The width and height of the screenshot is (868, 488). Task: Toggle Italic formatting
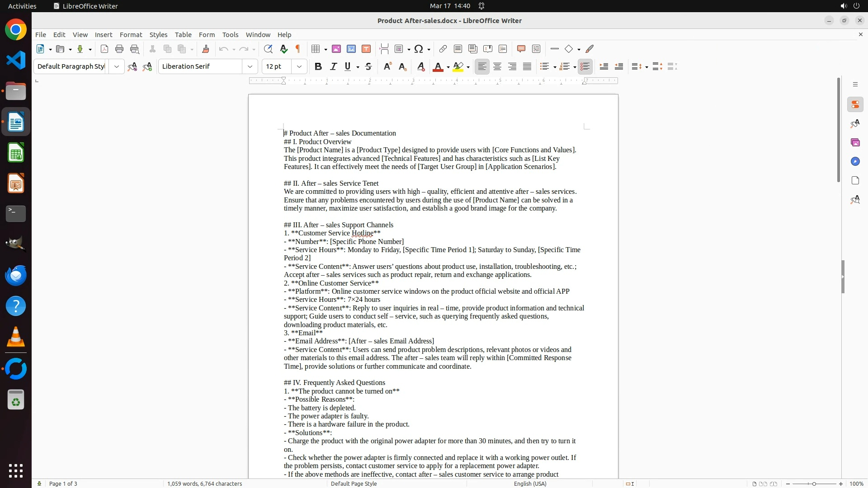click(x=333, y=67)
